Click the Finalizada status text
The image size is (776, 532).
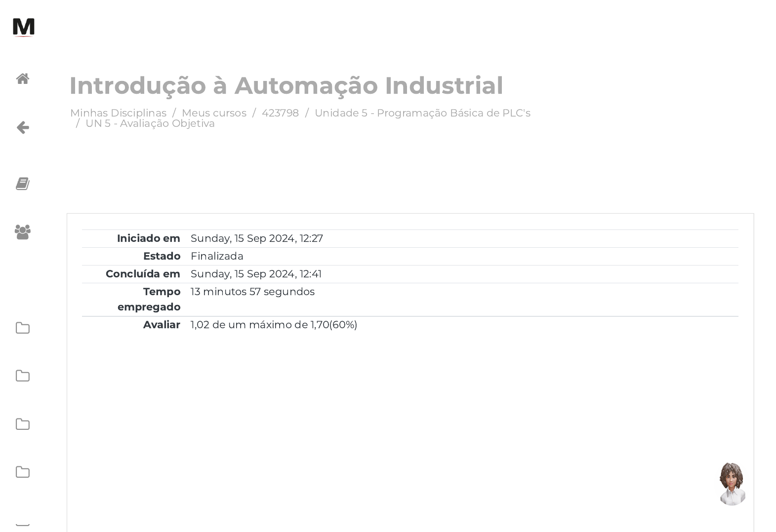pos(217,256)
